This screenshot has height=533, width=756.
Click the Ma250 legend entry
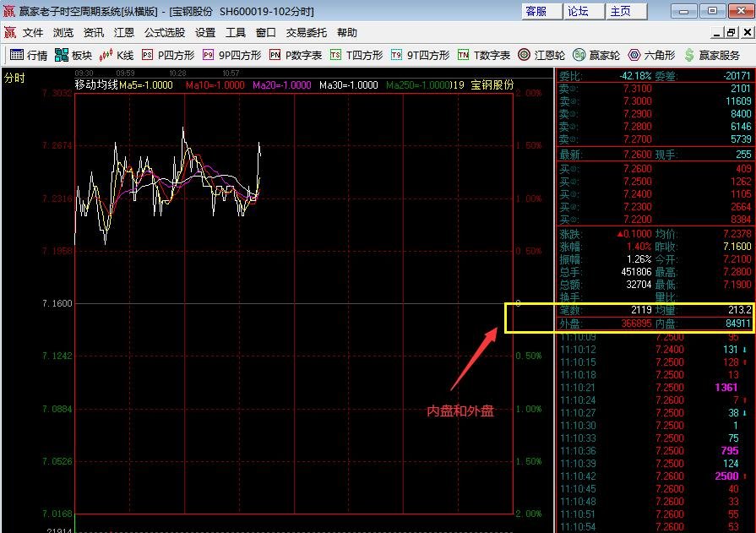point(418,85)
